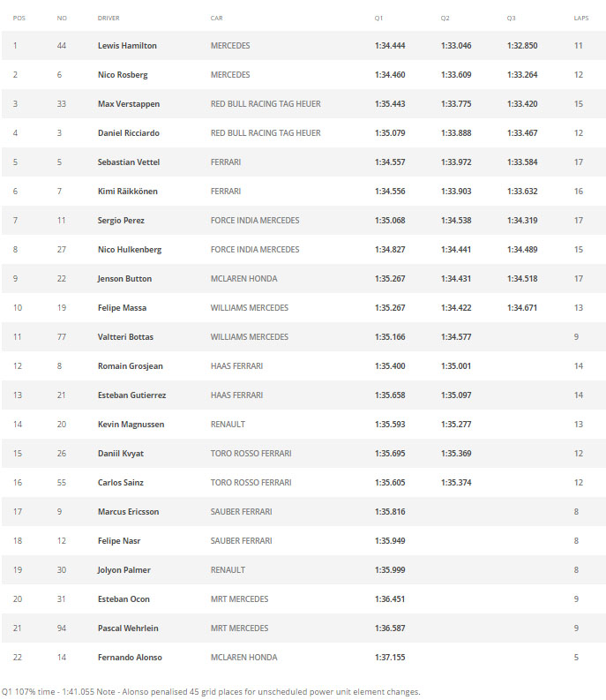Select Max Verstappen's row name
This screenshot has width=606, height=700.
point(129,104)
